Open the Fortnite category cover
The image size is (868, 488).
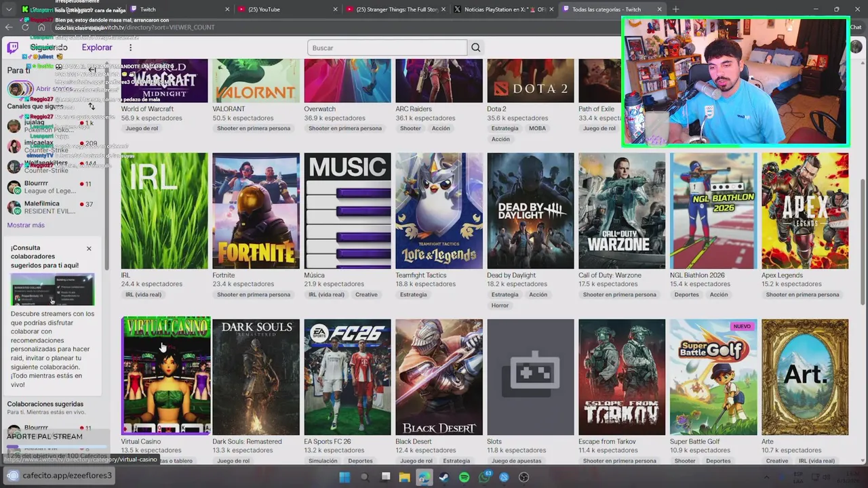[256, 211]
